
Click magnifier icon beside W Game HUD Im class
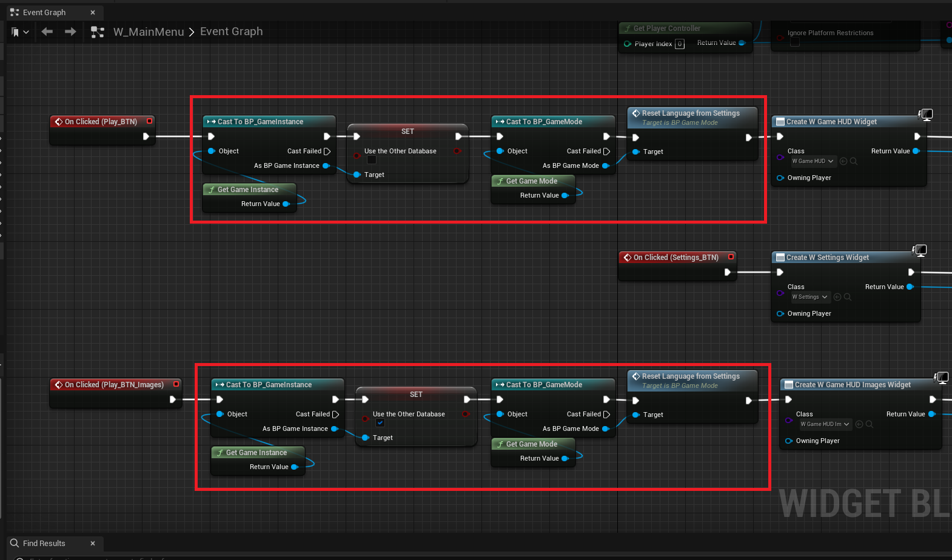coord(870,424)
